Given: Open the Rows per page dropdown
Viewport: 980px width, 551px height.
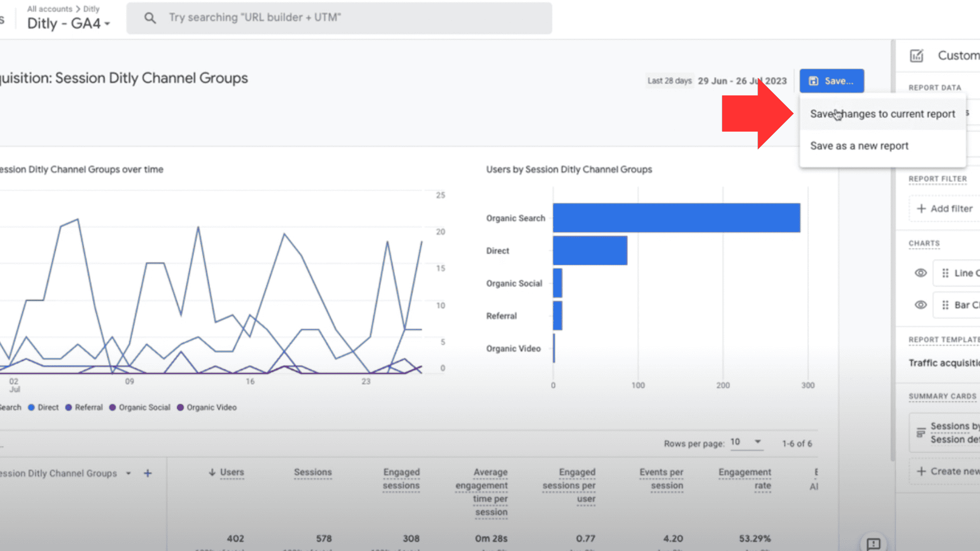Looking at the screenshot, I should (x=746, y=442).
